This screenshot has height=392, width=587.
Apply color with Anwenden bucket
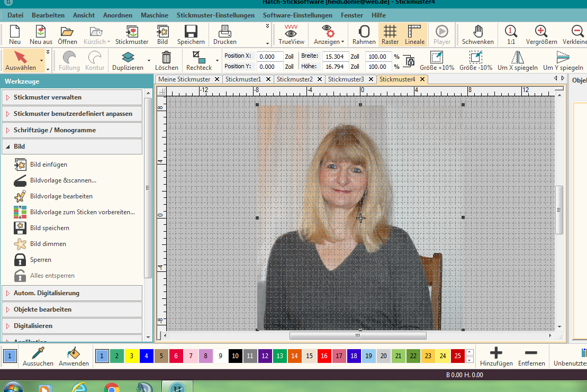click(x=74, y=357)
